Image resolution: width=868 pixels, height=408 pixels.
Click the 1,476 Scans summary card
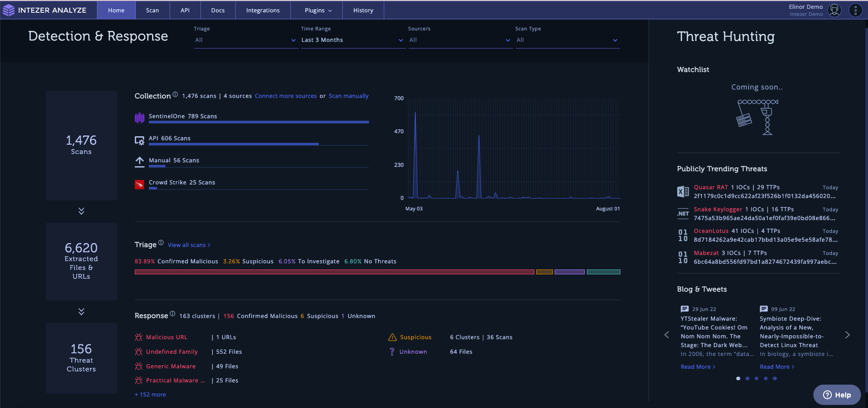tap(81, 146)
